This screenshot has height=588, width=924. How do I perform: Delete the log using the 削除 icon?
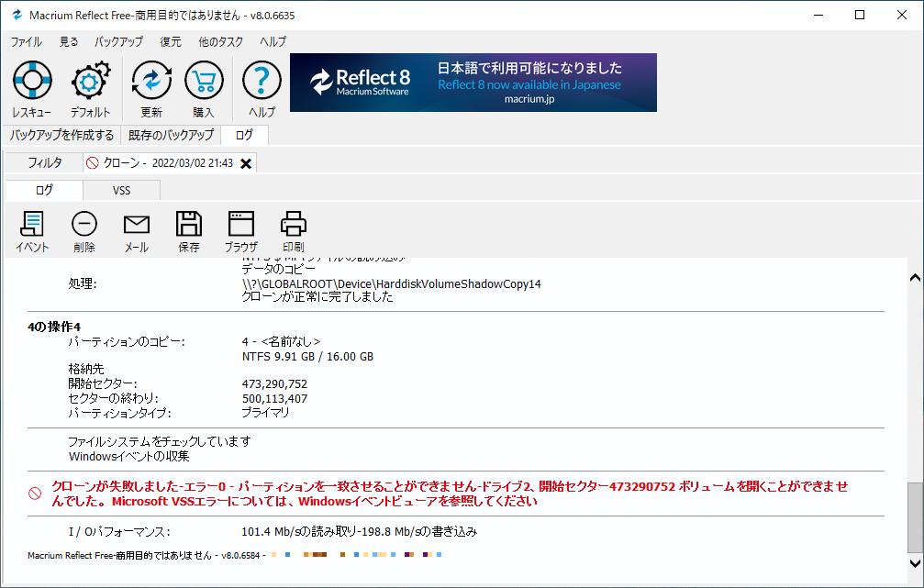pos(83,225)
